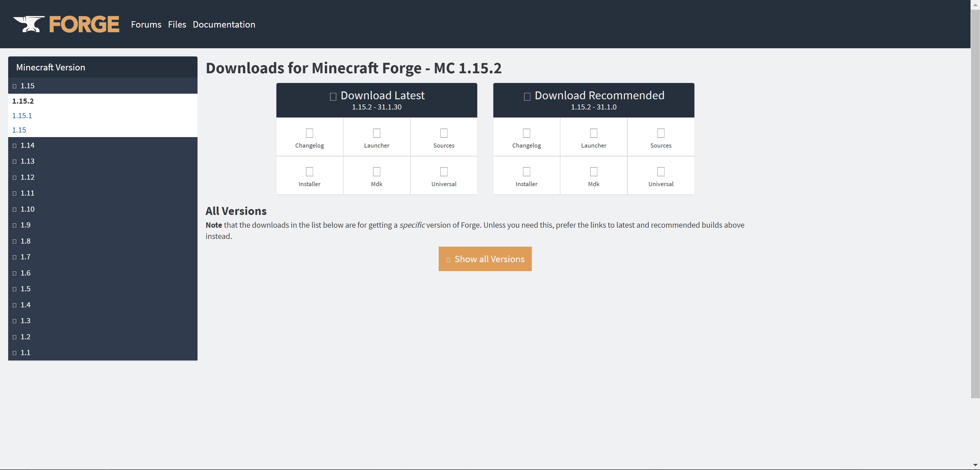Expand the 1.12 version group

click(x=103, y=177)
